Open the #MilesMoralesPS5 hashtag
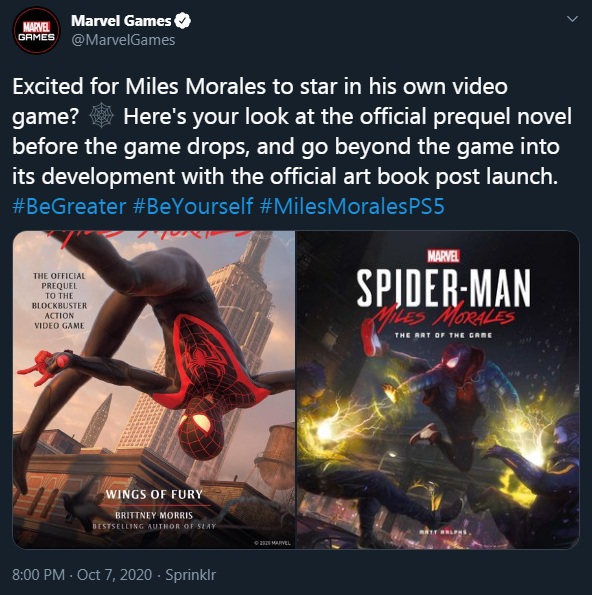Viewport: 592px width, 595px height. (x=353, y=207)
